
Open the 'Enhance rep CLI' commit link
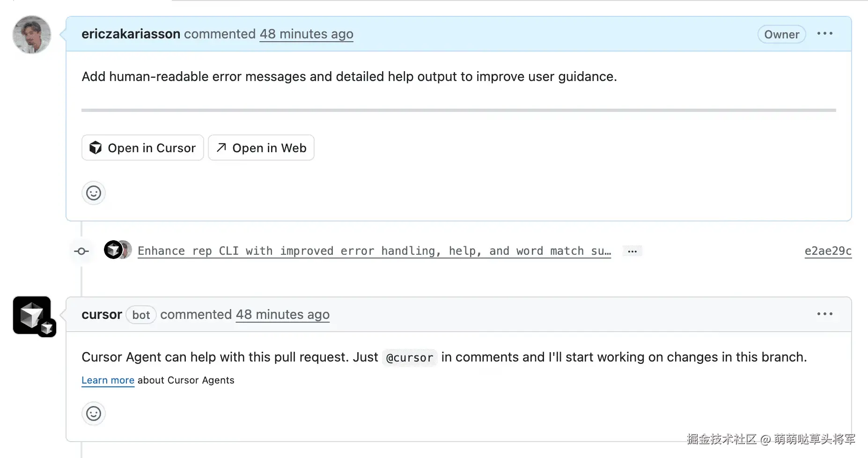click(375, 251)
